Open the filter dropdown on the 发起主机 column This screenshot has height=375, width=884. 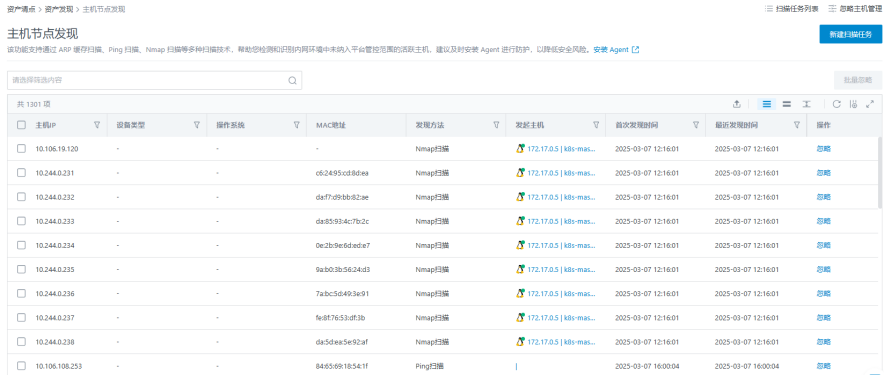point(596,125)
